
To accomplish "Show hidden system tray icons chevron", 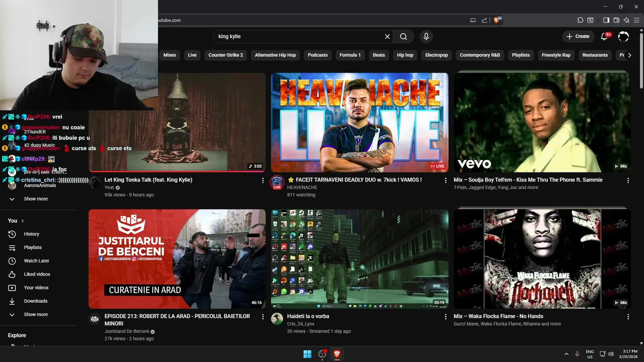I will coord(567,354).
